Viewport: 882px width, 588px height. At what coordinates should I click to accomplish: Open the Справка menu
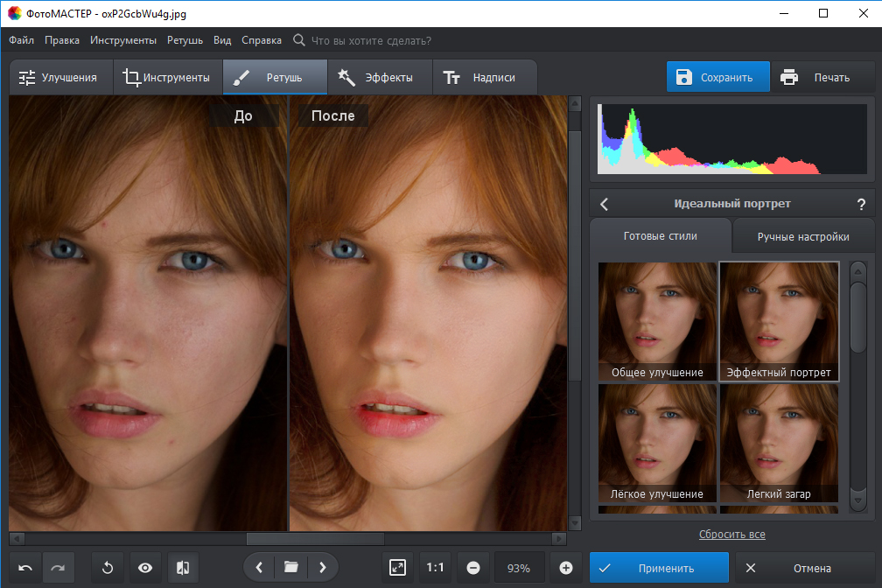tap(262, 40)
